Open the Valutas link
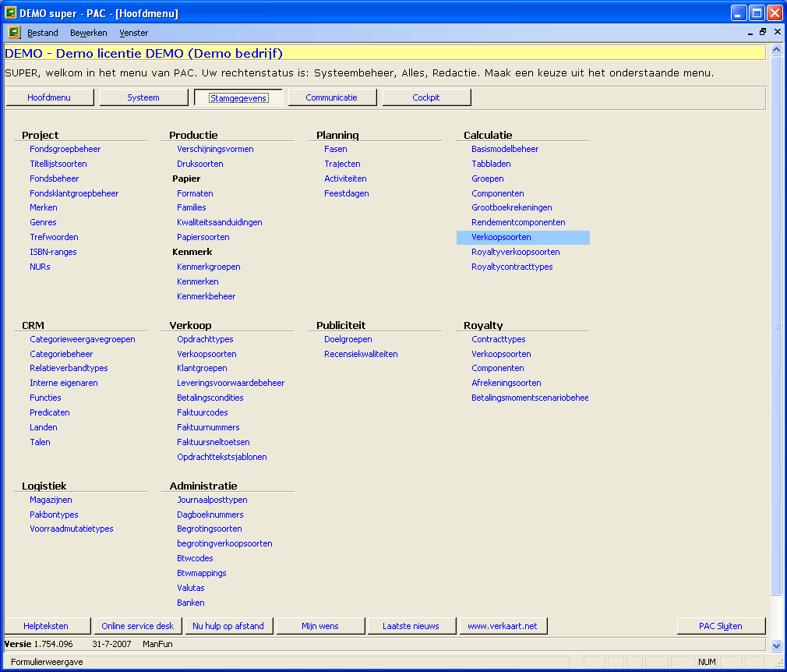This screenshot has height=672, width=787. click(191, 588)
